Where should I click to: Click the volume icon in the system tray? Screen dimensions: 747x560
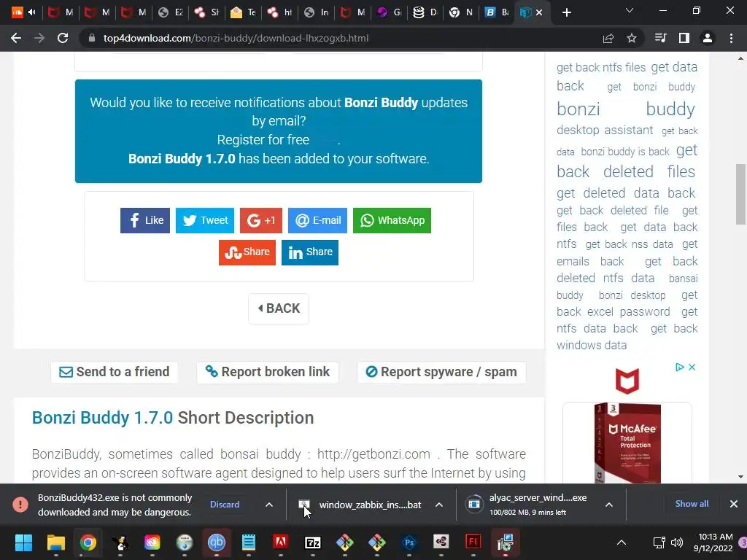(676, 542)
